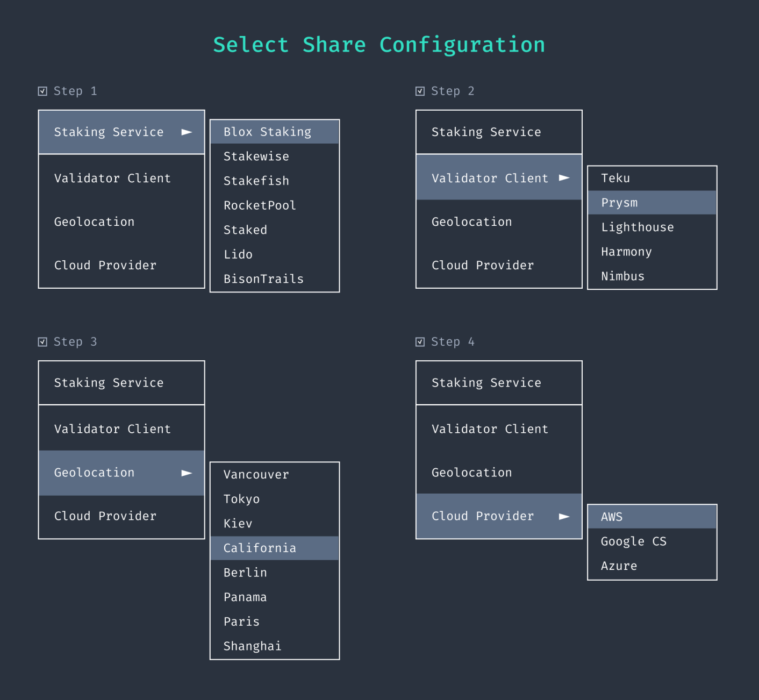Screen dimensions: 759x700
Task: Pick Lido from the staking list
Action: click(x=238, y=255)
